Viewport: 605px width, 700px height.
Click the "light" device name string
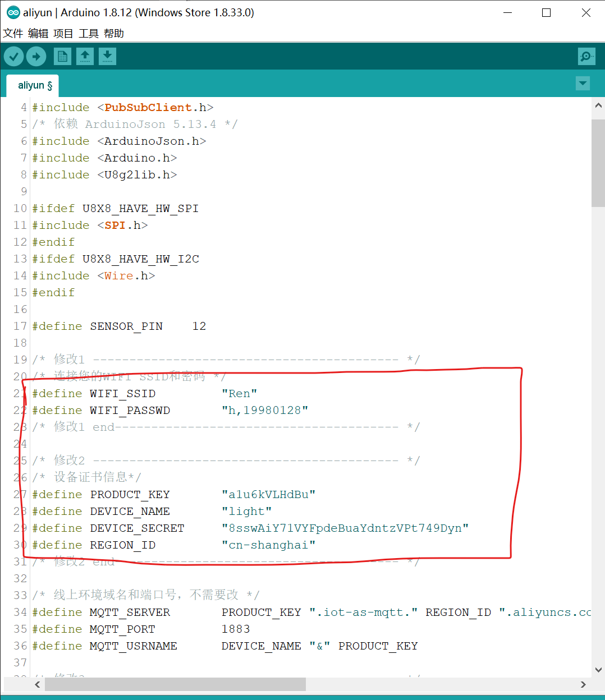[247, 511]
